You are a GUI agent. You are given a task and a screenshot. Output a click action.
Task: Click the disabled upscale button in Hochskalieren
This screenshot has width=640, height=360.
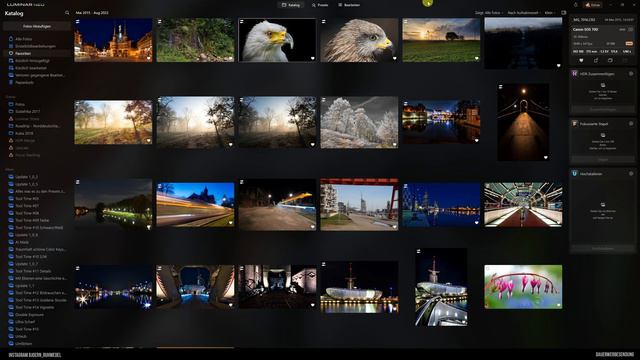tap(603, 248)
